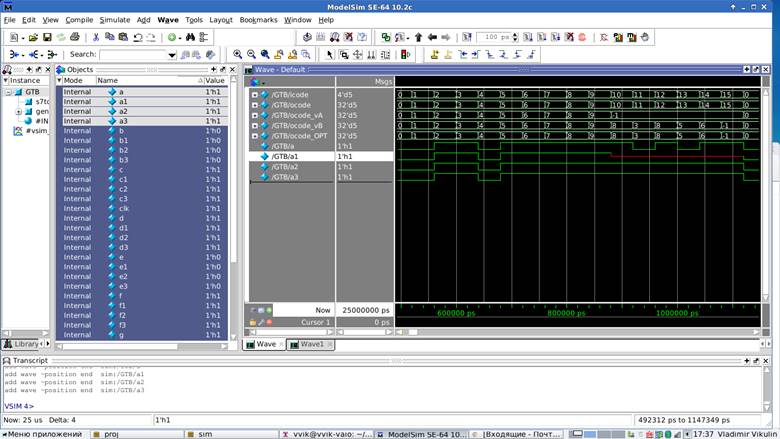Click the Zoom Out magnifier icon
The width and height of the screenshot is (780, 439).
pos(252,55)
